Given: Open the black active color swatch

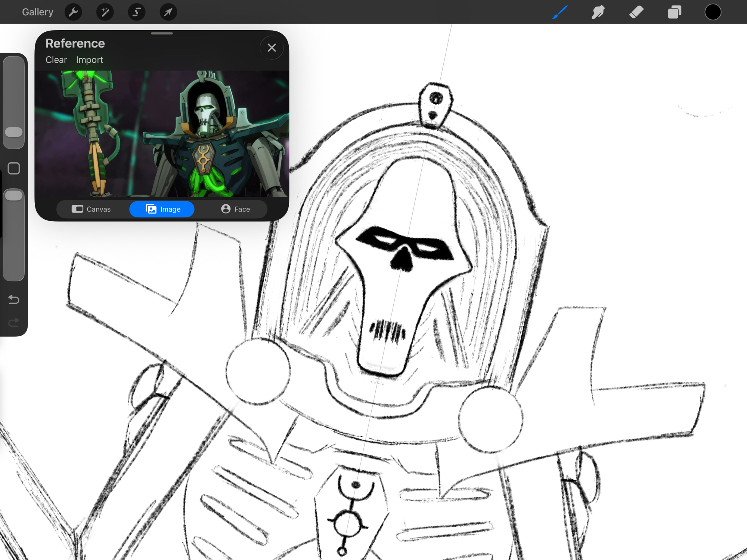Looking at the screenshot, I should tap(713, 12).
